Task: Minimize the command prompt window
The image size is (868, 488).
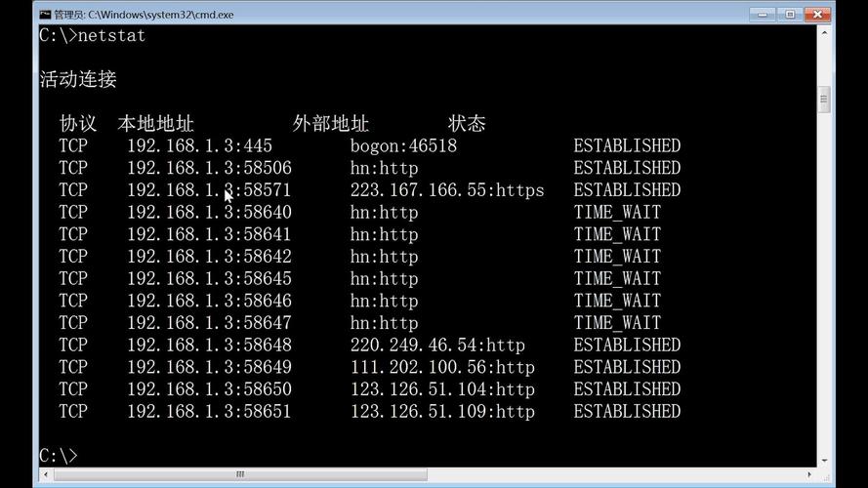Action: [763, 14]
